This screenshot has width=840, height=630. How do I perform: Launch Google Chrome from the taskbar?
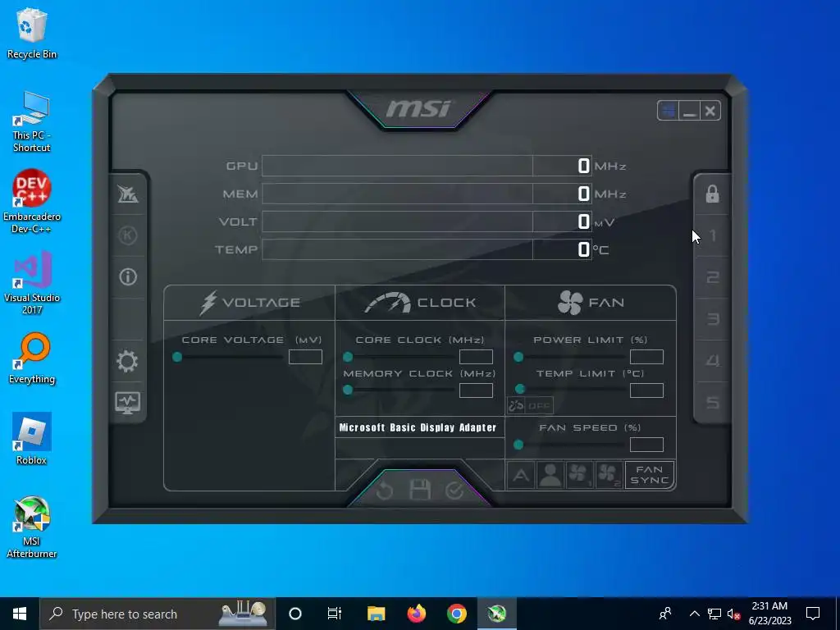pos(456,614)
